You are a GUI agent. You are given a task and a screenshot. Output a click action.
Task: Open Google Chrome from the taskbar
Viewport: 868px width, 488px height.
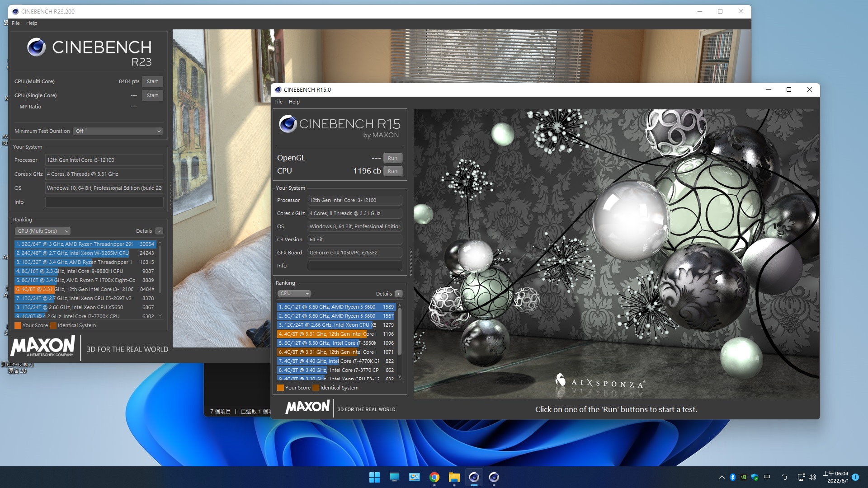click(434, 477)
